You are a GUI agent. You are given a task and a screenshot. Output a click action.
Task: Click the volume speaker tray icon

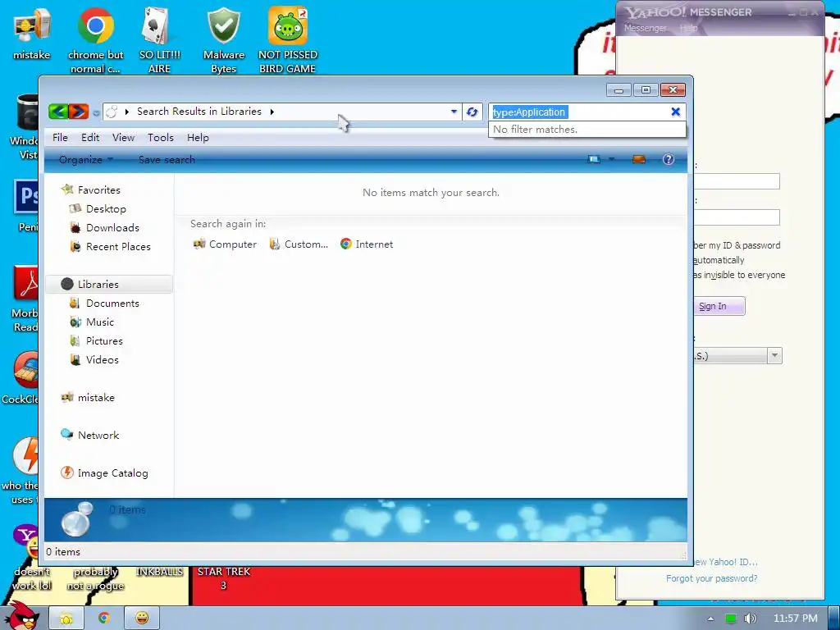(x=751, y=619)
